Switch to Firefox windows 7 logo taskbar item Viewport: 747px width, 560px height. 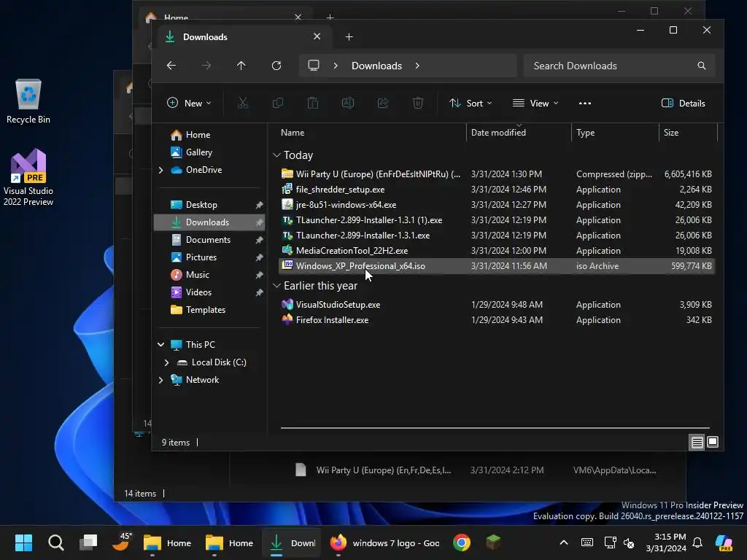[384, 542]
